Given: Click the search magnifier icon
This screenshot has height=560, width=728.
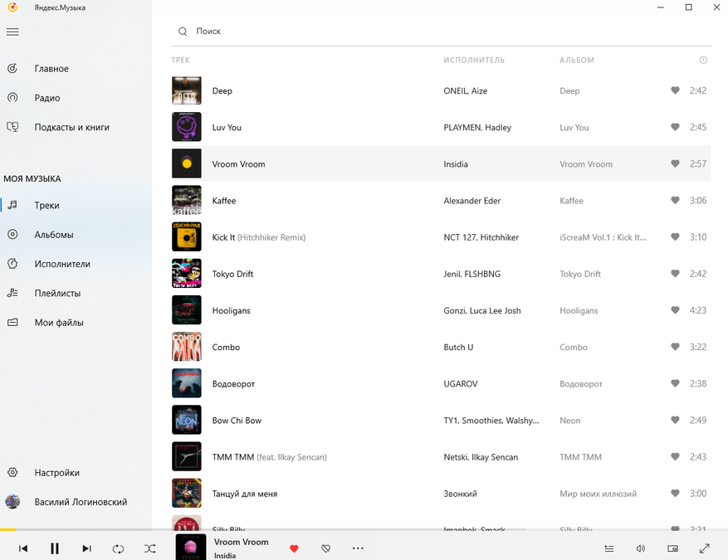Looking at the screenshot, I should (x=183, y=31).
